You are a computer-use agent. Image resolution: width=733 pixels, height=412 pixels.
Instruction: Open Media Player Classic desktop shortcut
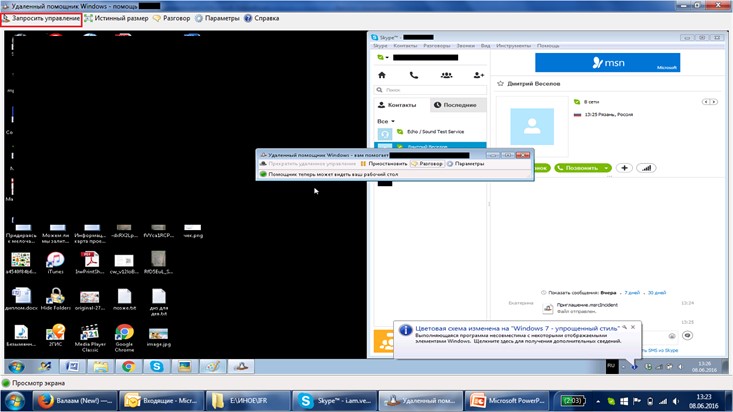90,338
